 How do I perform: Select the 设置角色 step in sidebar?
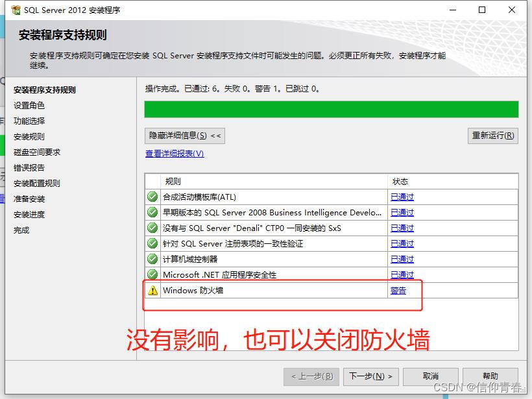pyautogui.click(x=29, y=106)
